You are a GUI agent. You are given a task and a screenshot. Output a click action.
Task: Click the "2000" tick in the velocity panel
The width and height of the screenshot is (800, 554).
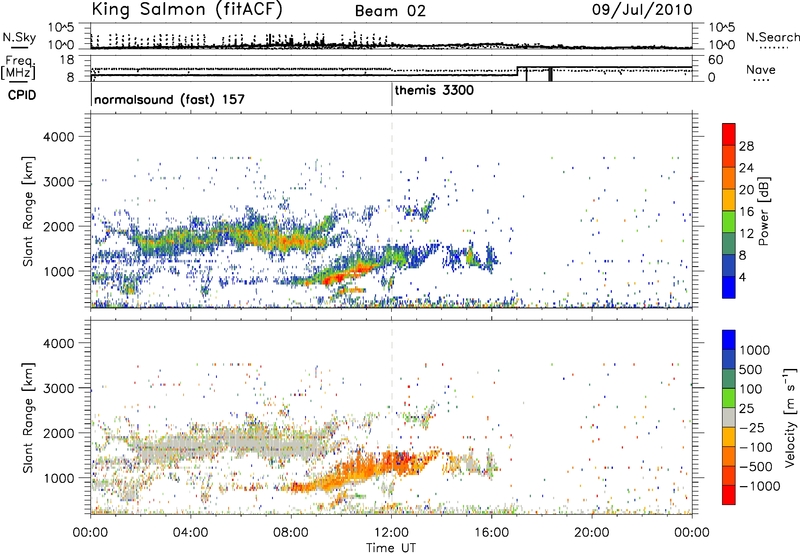59,433
